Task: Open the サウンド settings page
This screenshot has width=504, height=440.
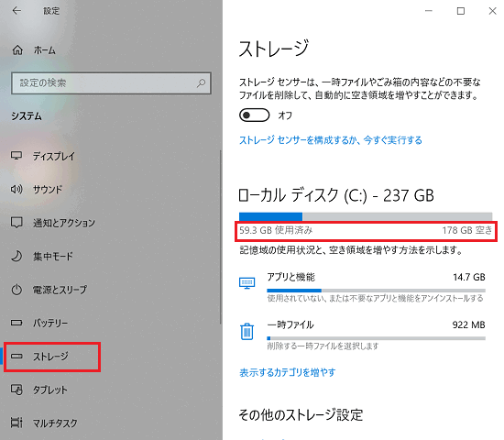Action: tap(48, 190)
